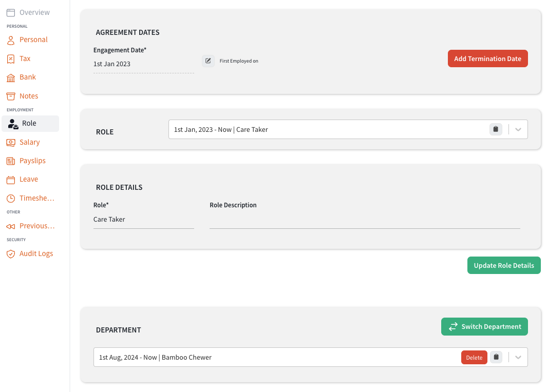Click the Previous rewind arrows icon
This screenshot has width=547, height=392.
(x=11, y=226)
